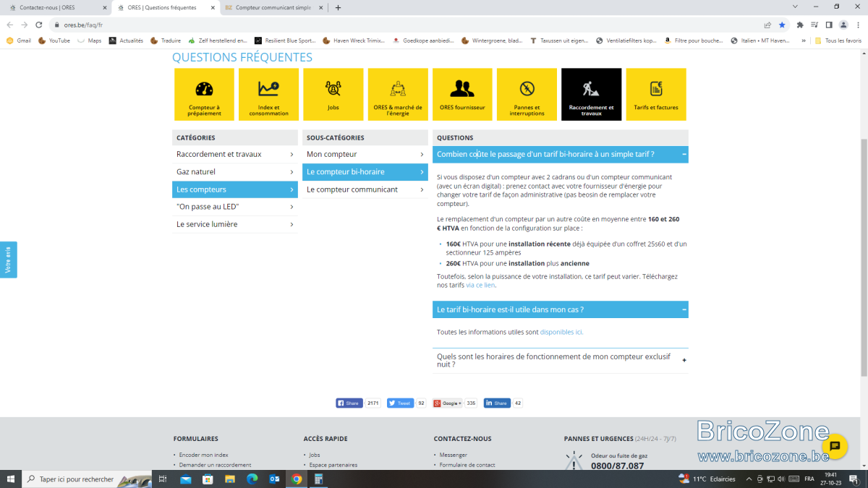The image size is (868, 488).
Task: Collapse the 'Combien coûte le passage' question
Action: coord(561,154)
